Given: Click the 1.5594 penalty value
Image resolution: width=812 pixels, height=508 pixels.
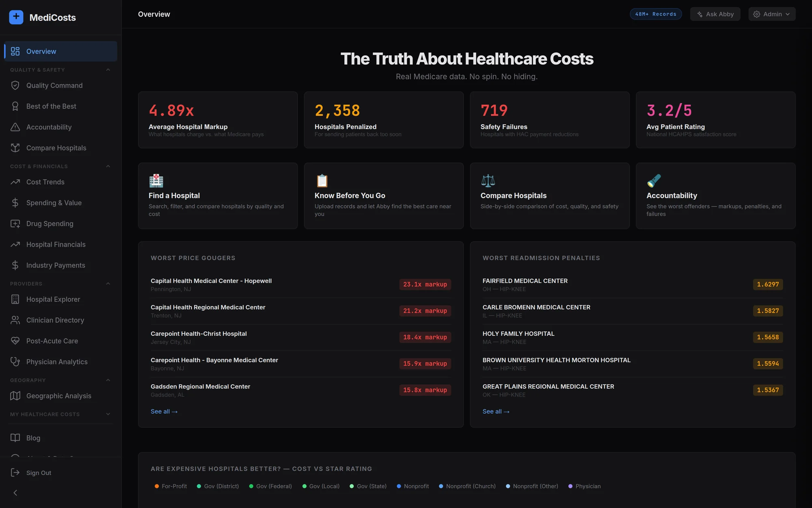Looking at the screenshot, I should (x=768, y=364).
